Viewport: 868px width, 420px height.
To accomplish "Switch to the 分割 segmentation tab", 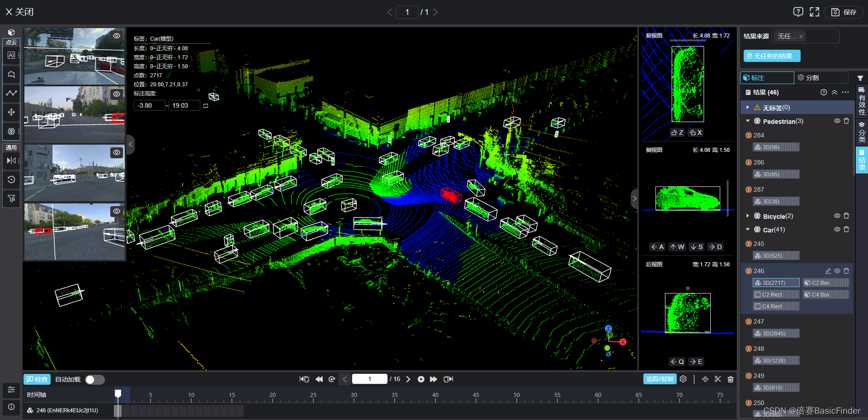I will click(x=809, y=78).
